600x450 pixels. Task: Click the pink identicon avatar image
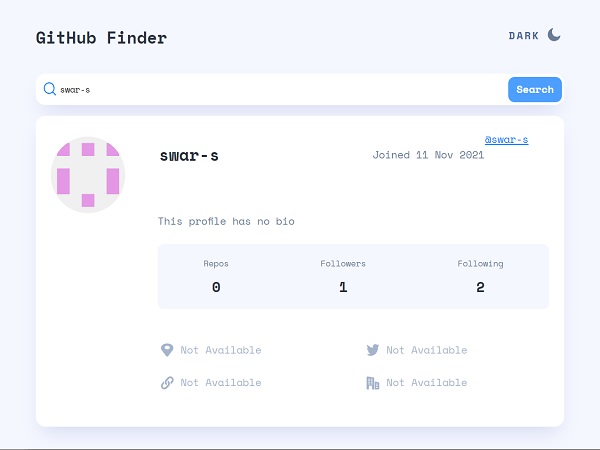point(88,174)
